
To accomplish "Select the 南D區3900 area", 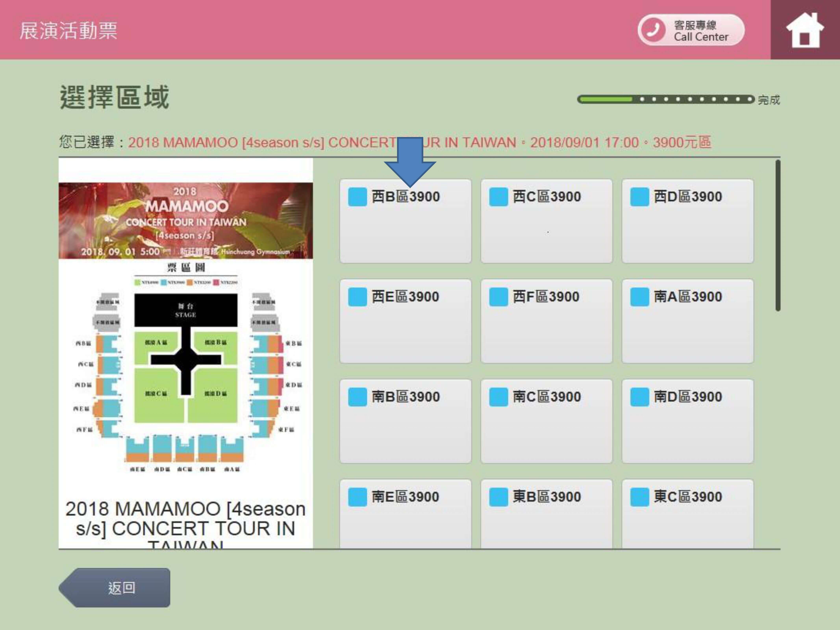I will pos(687,421).
